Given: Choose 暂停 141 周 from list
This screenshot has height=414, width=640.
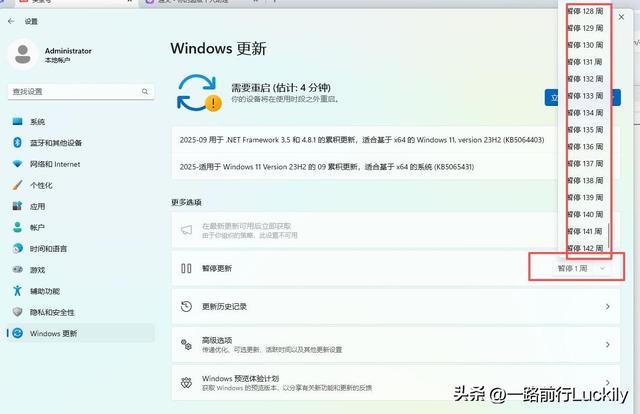Looking at the screenshot, I should [585, 231].
